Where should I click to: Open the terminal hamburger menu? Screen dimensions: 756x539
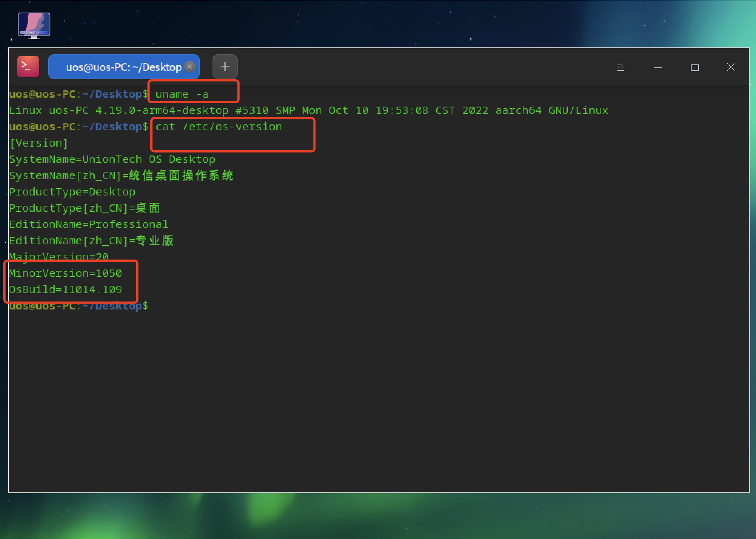[620, 67]
